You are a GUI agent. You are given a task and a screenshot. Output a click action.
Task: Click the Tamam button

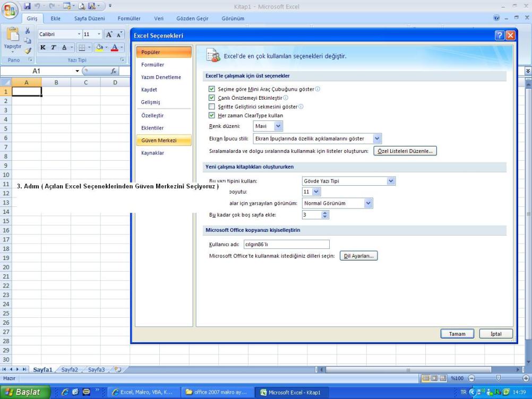(457, 334)
